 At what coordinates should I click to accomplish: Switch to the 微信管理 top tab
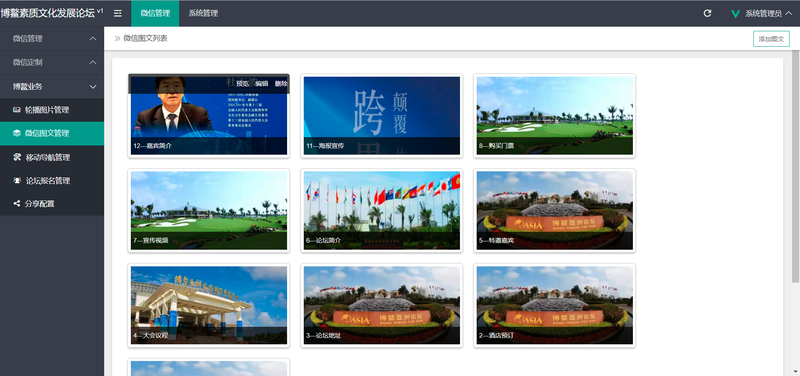pos(155,13)
